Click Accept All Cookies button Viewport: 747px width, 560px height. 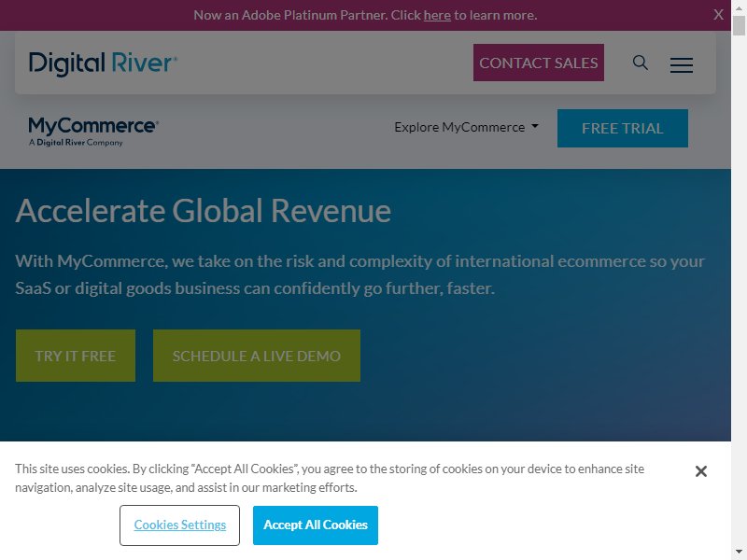316,525
